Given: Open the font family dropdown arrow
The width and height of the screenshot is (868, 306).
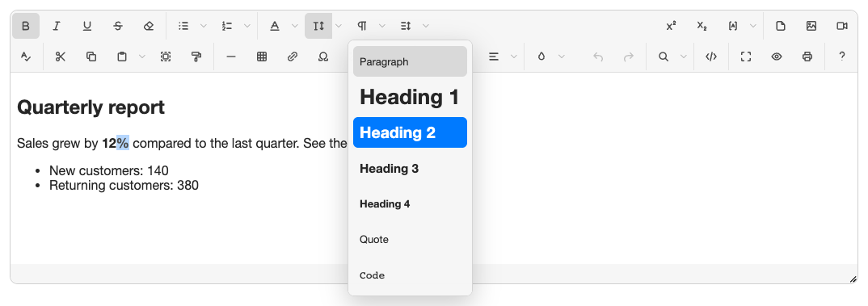Looking at the screenshot, I should 294,26.
